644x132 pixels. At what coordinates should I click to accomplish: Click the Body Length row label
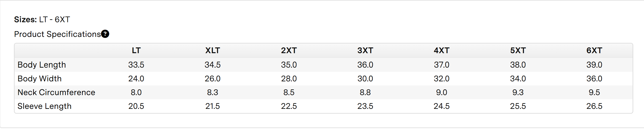(x=42, y=65)
